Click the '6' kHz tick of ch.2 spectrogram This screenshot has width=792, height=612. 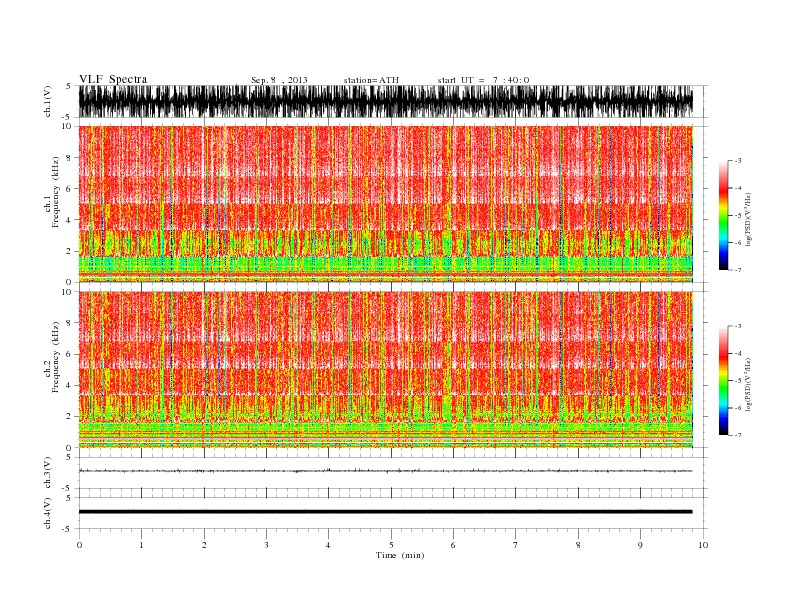point(69,354)
